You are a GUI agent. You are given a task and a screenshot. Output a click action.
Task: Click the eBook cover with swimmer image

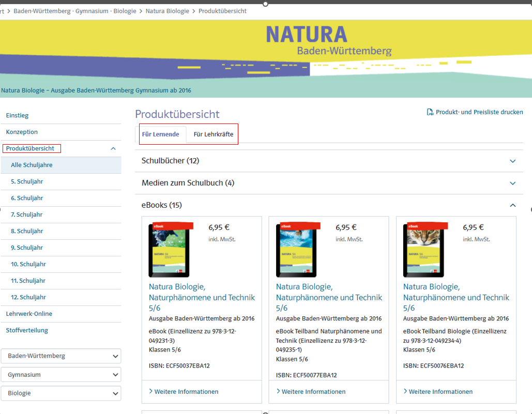tap(298, 250)
